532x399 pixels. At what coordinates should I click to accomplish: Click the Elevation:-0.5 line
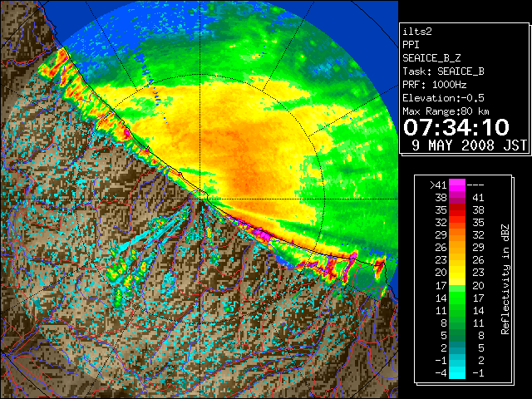(x=443, y=98)
